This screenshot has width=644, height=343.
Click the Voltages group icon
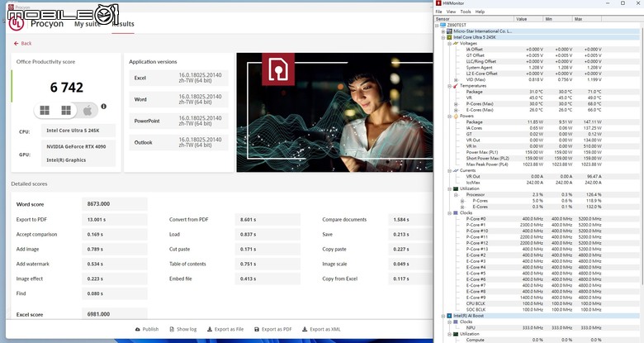456,43
